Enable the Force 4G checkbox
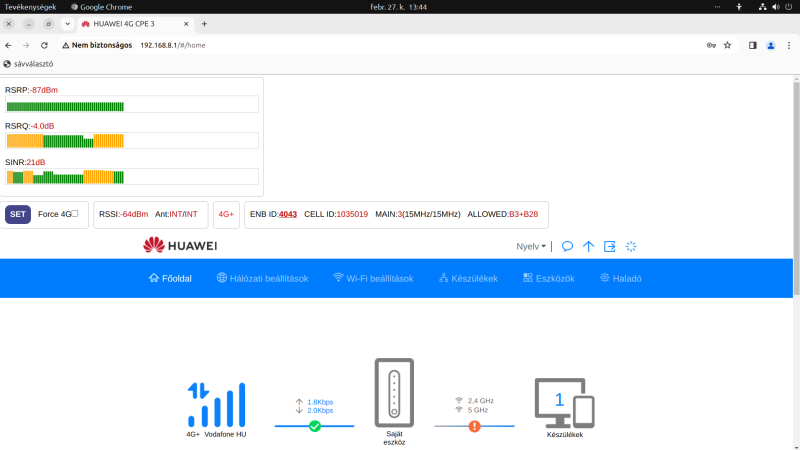Viewport: 800px width, 450px height. pos(75,214)
